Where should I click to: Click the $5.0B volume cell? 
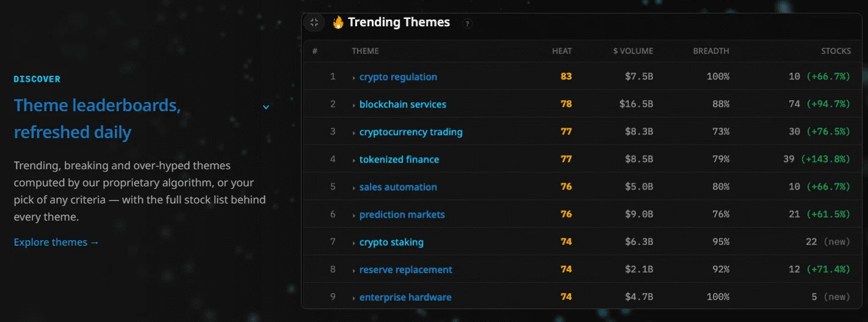(638, 187)
